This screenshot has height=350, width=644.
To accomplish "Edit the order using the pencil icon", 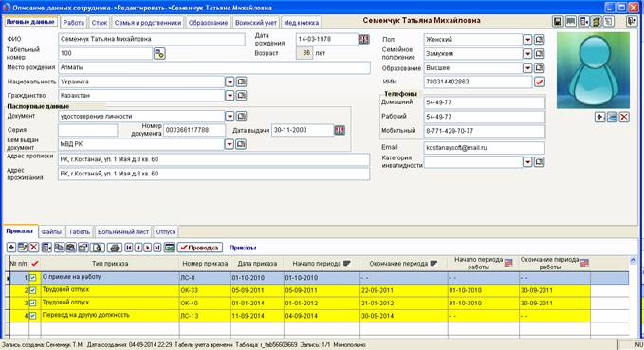I will pos(22,248).
